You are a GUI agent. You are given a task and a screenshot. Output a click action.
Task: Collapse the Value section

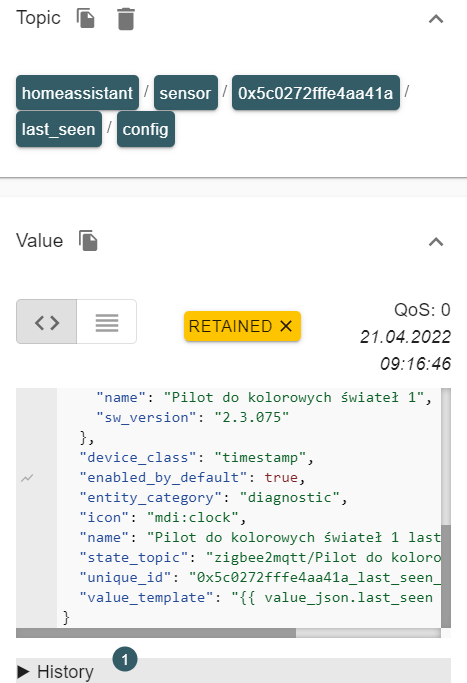pyautogui.click(x=436, y=242)
